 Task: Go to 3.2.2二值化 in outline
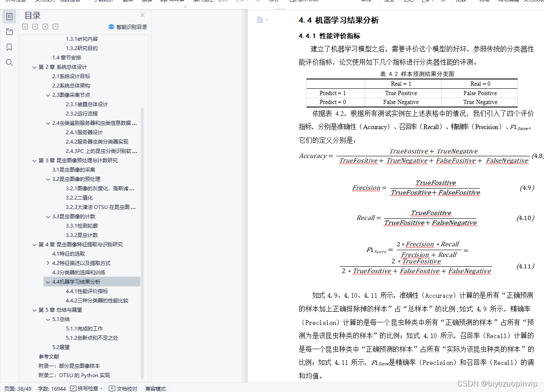(79, 198)
